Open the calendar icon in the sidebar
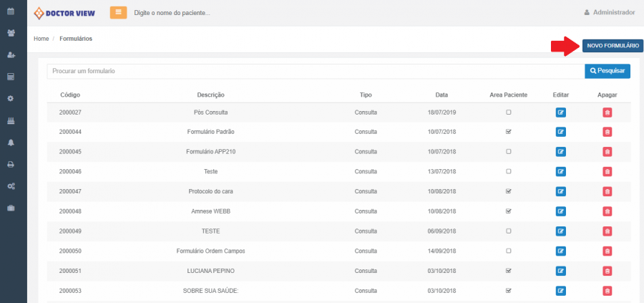The width and height of the screenshot is (644, 303). (11, 11)
